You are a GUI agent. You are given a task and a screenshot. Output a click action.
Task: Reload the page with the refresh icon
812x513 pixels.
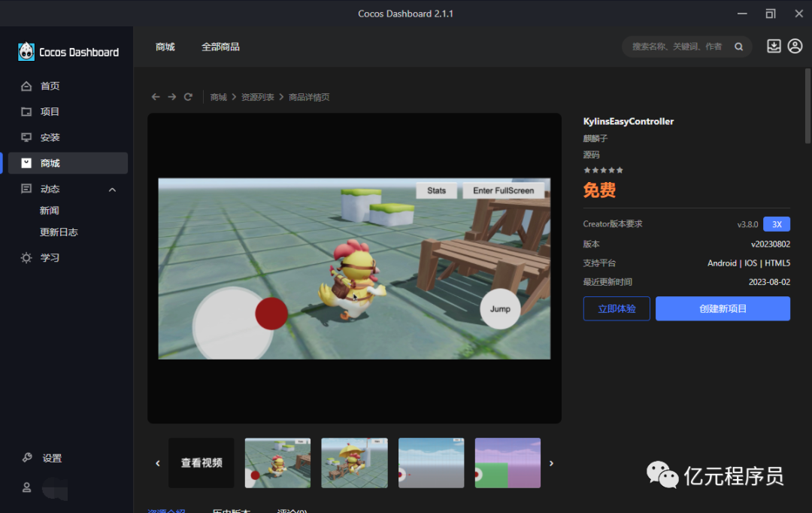coord(188,97)
